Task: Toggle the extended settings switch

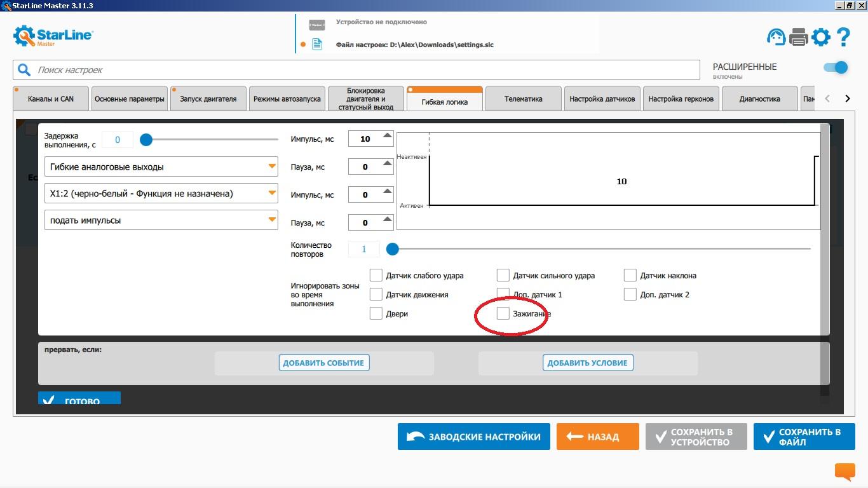Action: pyautogui.click(x=836, y=67)
